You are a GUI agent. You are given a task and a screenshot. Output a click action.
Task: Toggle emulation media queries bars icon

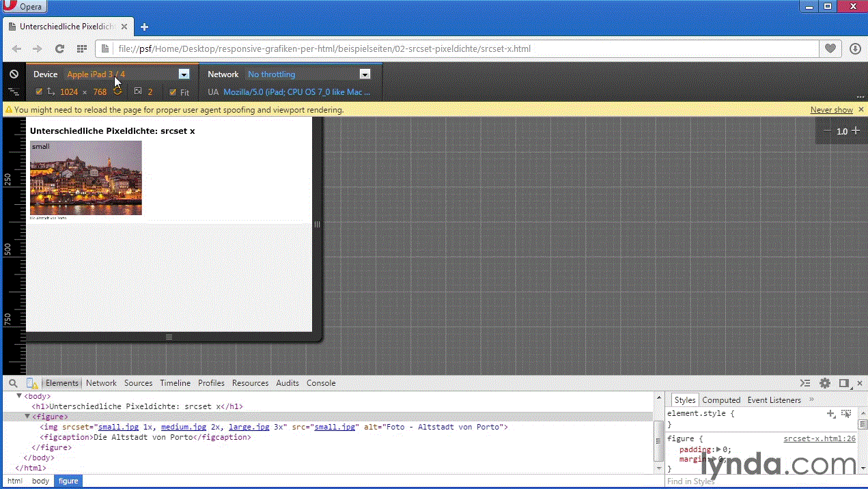click(x=14, y=92)
